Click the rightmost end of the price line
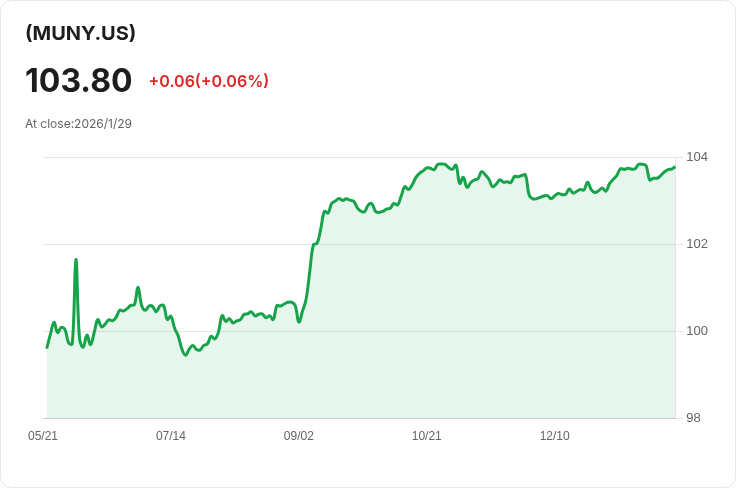Screen dimensions: 736x488 (x=675, y=167)
